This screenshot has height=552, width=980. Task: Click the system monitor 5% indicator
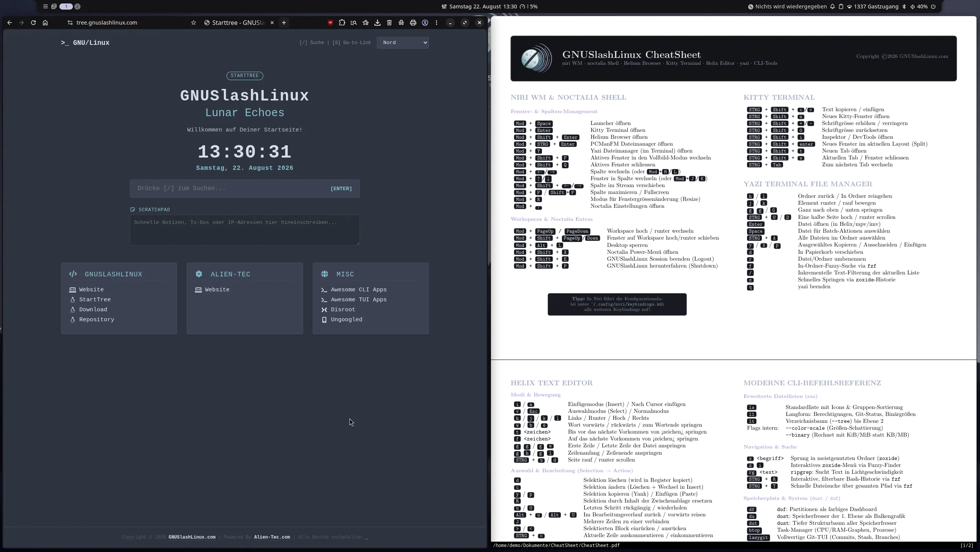(529, 7)
